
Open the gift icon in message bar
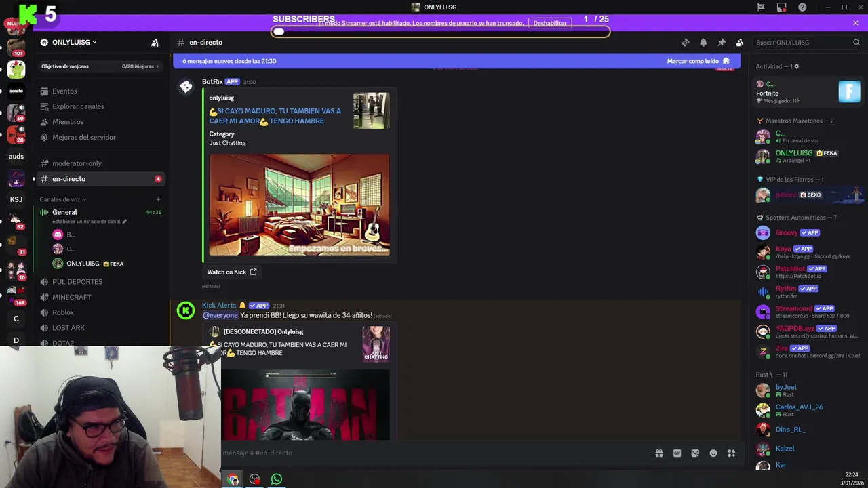point(658,453)
